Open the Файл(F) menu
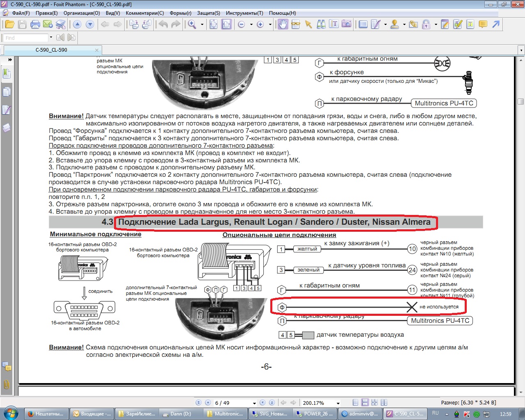525x420 pixels. coord(21,13)
